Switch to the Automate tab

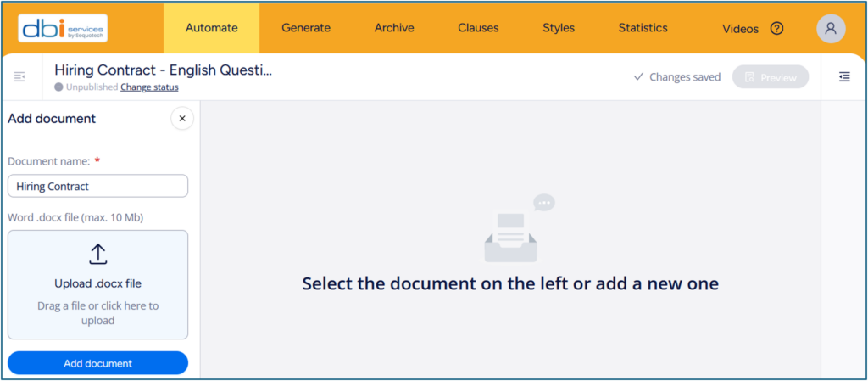click(x=211, y=28)
